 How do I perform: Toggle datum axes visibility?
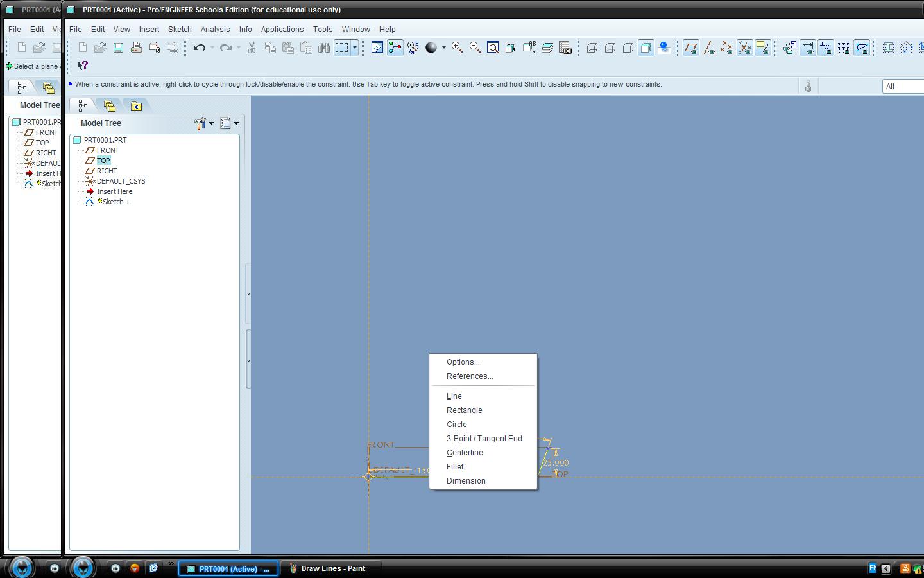point(709,48)
